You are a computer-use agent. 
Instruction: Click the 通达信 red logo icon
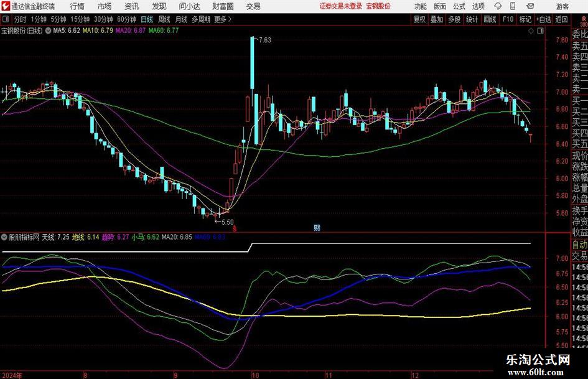6,6
